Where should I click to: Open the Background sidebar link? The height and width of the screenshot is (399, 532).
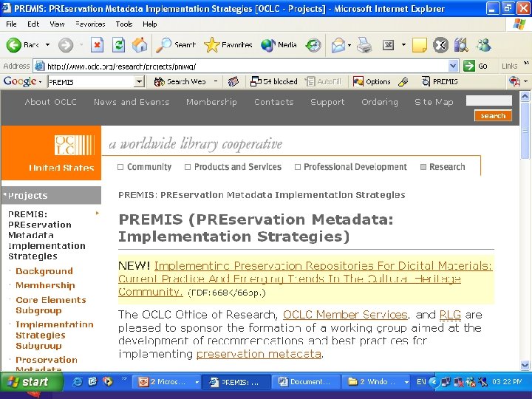[x=44, y=271]
